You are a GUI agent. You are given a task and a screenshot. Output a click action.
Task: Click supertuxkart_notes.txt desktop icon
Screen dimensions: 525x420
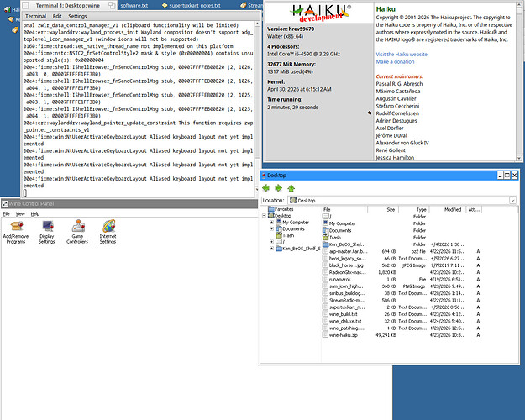point(192,5)
